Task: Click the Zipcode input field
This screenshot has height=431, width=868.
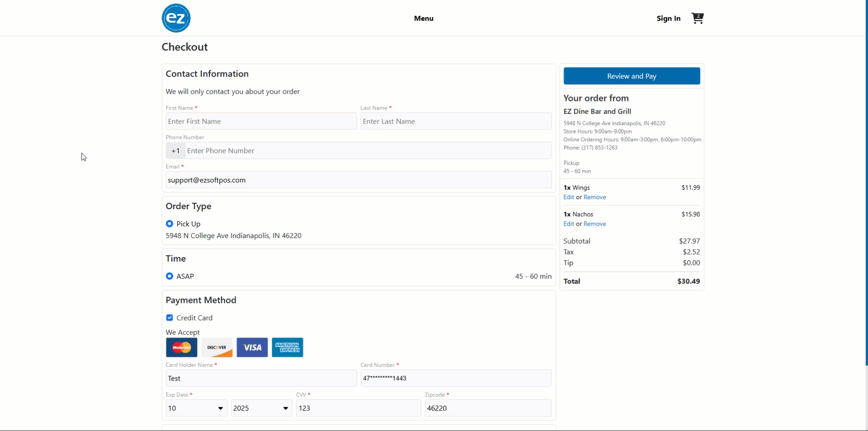Action: pos(488,408)
